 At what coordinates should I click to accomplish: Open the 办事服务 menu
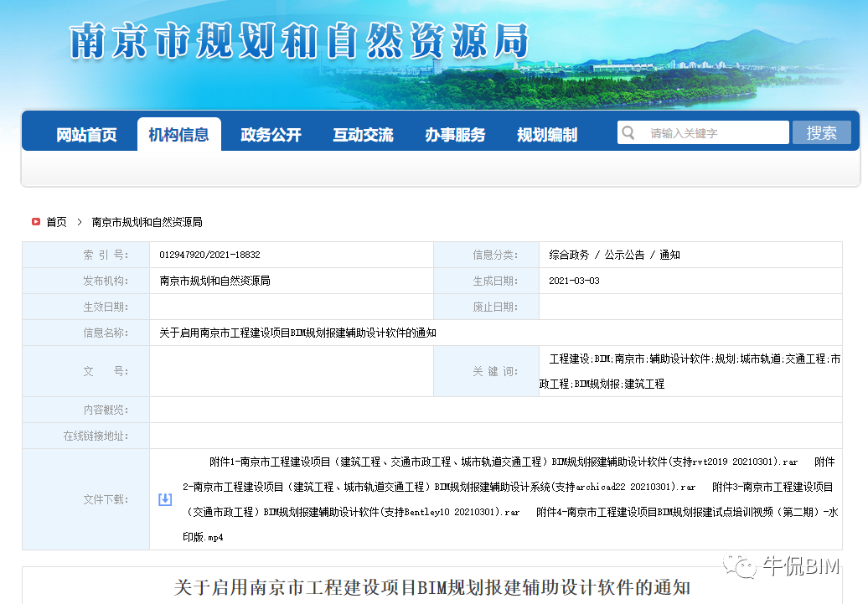click(455, 135)
